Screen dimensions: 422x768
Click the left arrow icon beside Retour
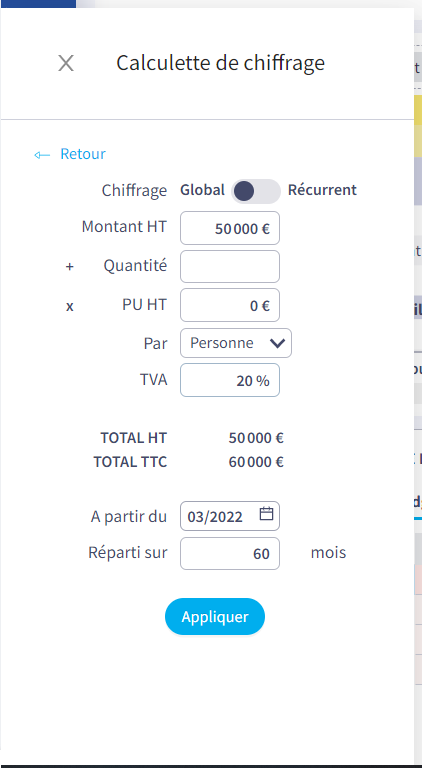(42, 155)
